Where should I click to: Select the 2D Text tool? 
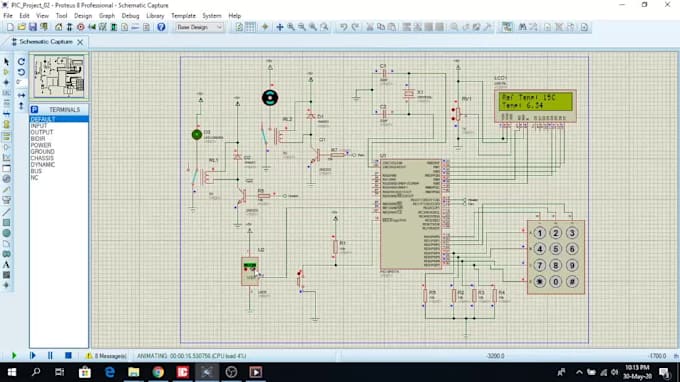tap(6, 264)
